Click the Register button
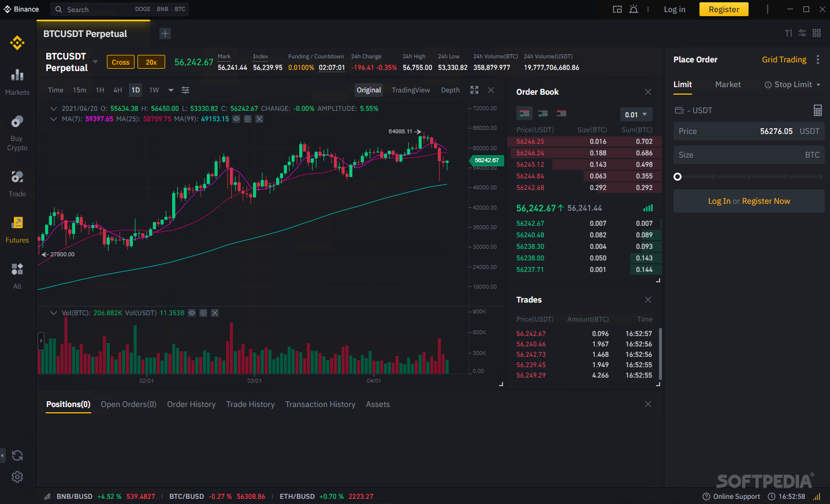Viewport: 830px width, 504px height. [724, 9]
